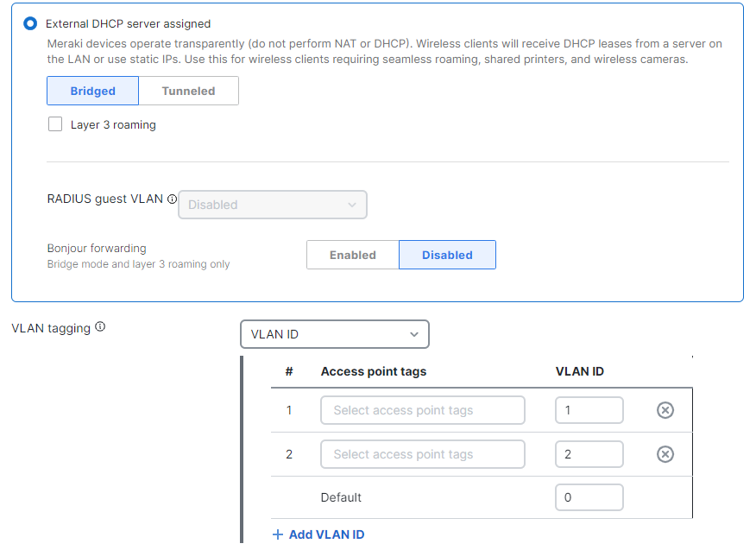Switch to the Bridged mode tab
This screenshot has height=550, width=756.
click(92, 91)
